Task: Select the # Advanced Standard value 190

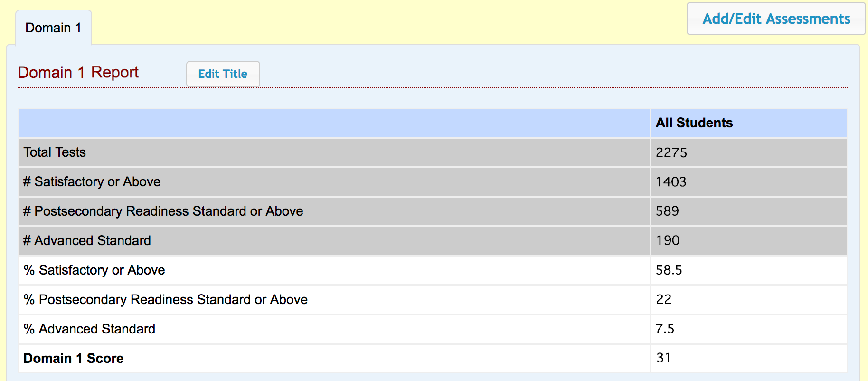Action: click(x=668, y=241)
